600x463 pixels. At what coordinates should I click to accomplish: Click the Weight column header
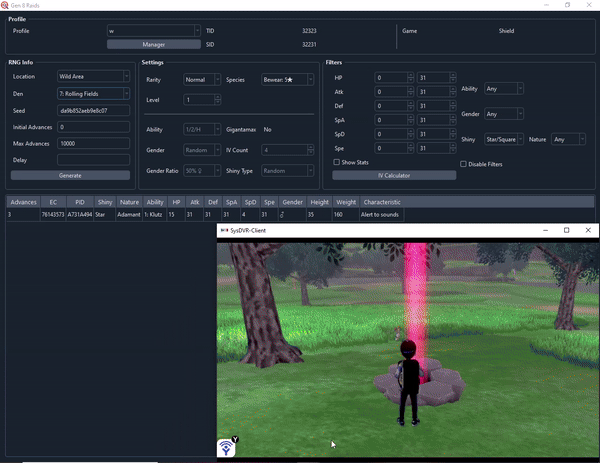pos(346,202)
